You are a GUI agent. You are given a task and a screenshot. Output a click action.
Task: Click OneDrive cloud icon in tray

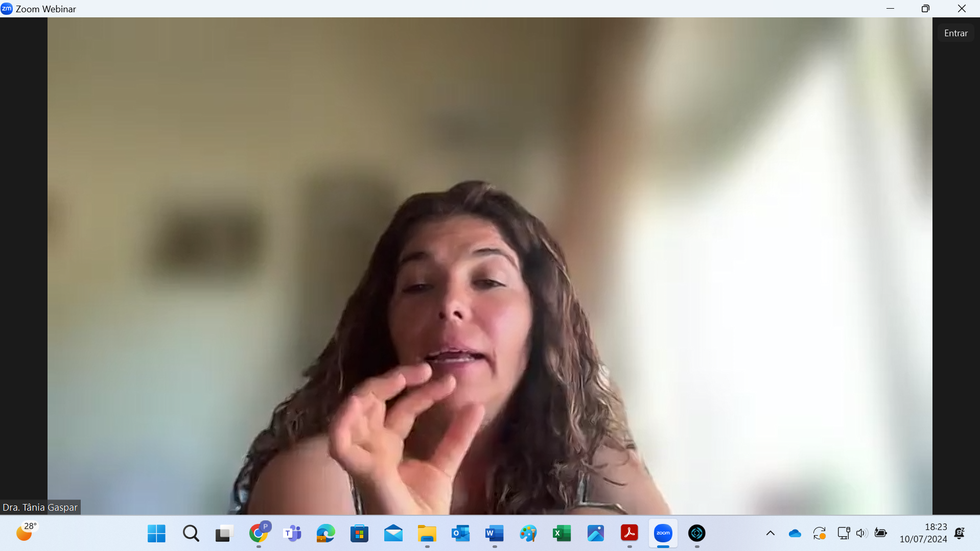795,533
